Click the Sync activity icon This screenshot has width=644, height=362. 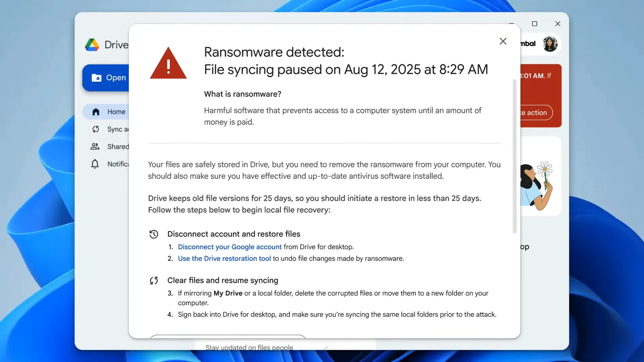click(96, 129)
